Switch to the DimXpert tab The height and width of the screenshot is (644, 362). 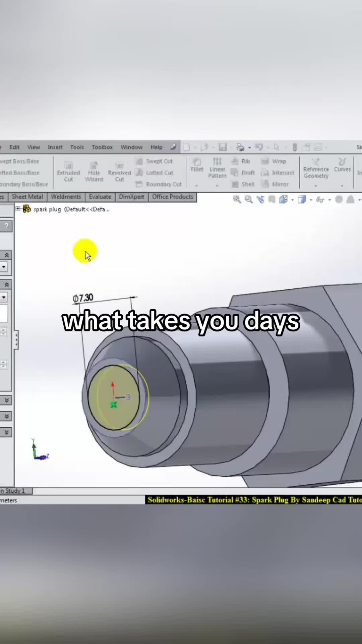pyautogui.click(x=131, y=197)
